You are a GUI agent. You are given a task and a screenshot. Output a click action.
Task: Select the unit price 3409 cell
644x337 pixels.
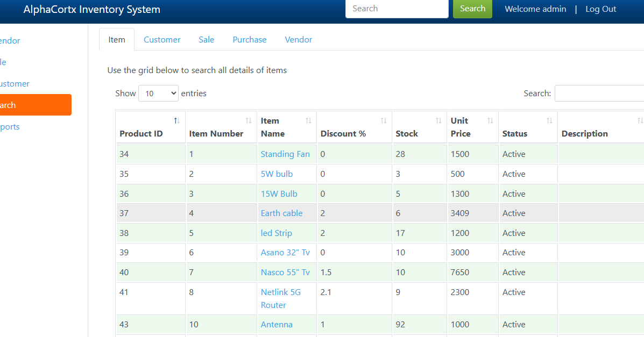click(x=473, y=213)
